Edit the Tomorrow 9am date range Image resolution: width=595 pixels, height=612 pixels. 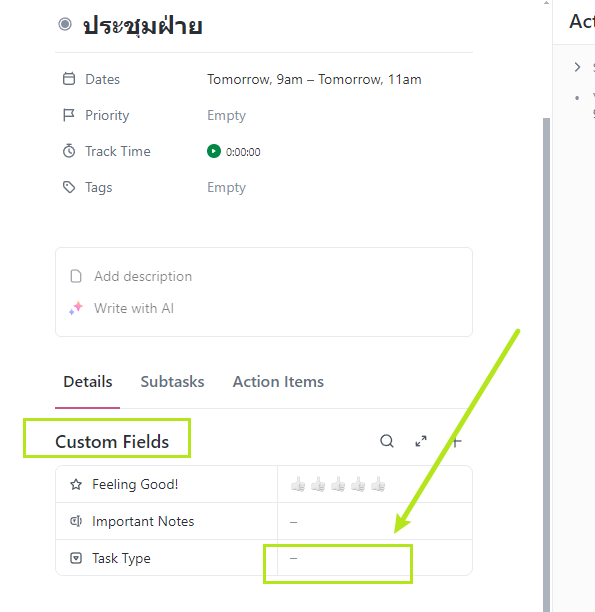[314, 79]
